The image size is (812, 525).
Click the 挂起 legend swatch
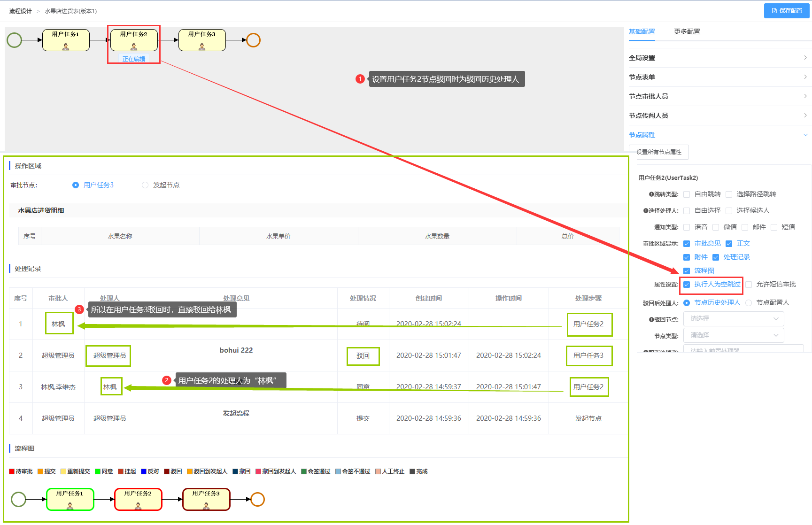tap(121, 471)
